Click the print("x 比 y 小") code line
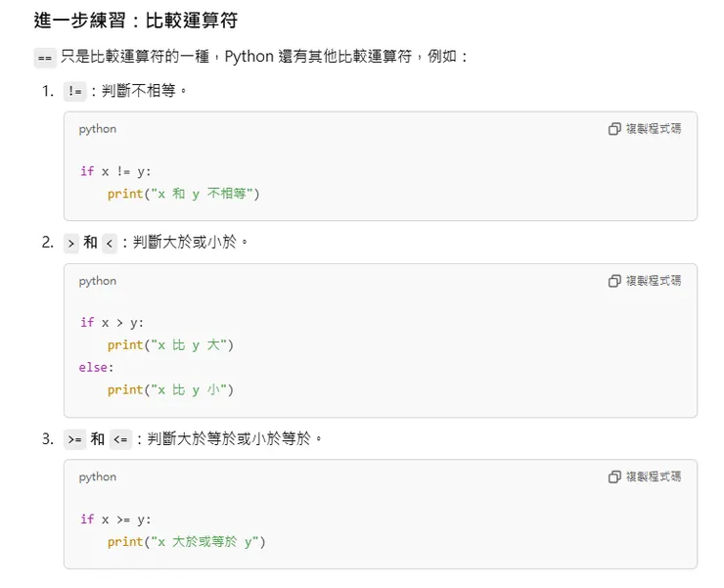The width and height of the screenshot is (724, 588). click(170, 390)
